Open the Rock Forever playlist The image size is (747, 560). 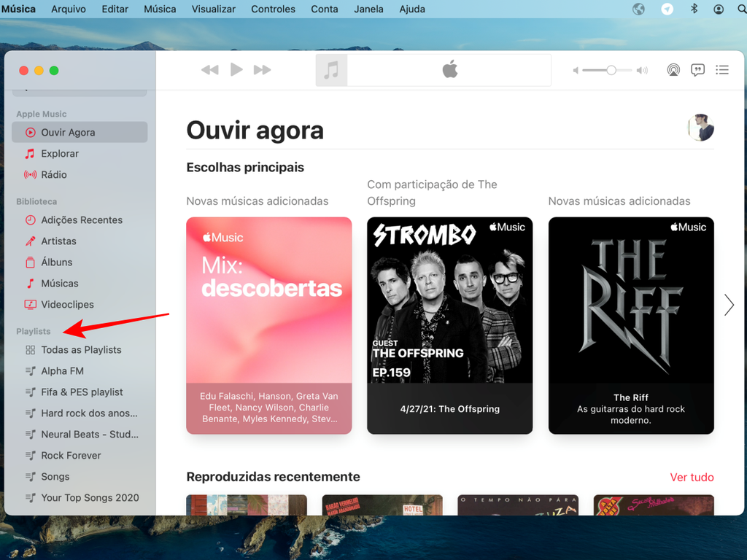[x=80, y=455]
